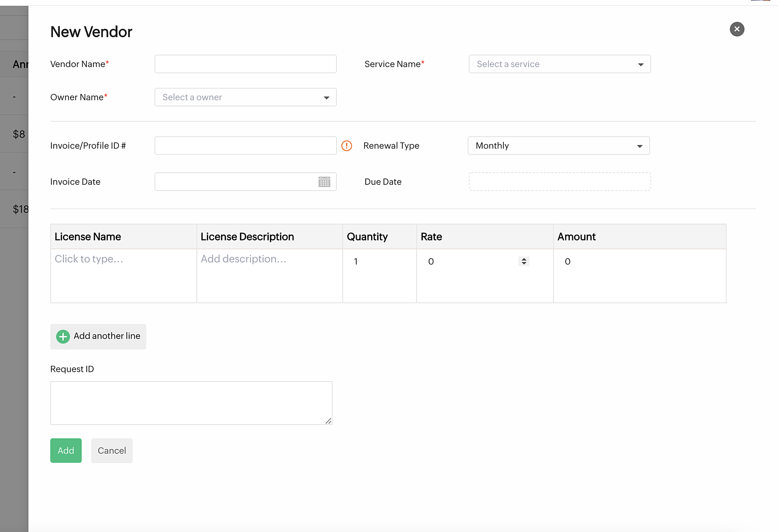778x532 pixels.
Task: Click the Request ID text area
Action: 191,403
